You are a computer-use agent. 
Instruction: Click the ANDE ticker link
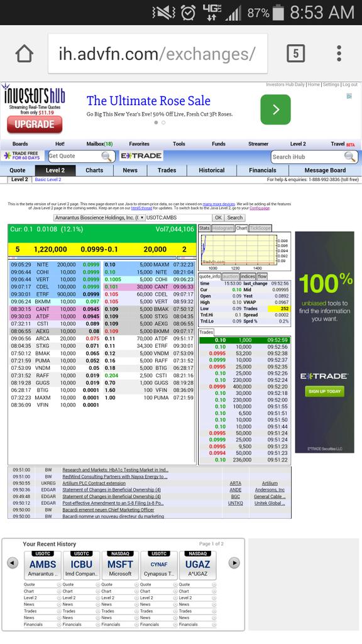point(236,489)
